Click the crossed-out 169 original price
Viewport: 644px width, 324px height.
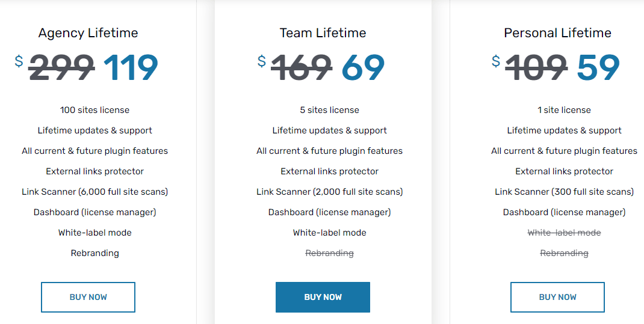[301, 67]
